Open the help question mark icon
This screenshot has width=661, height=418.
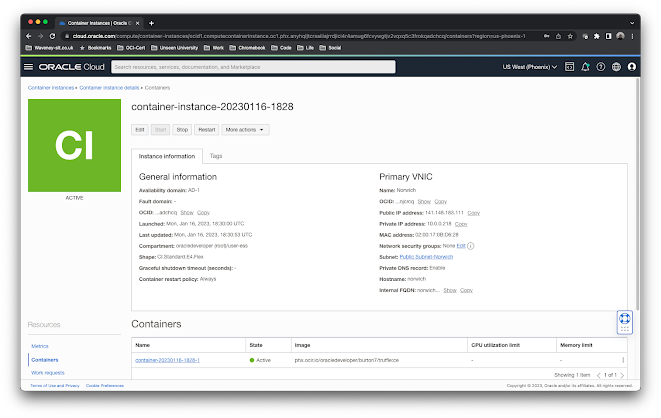click(x=601, y=67)
